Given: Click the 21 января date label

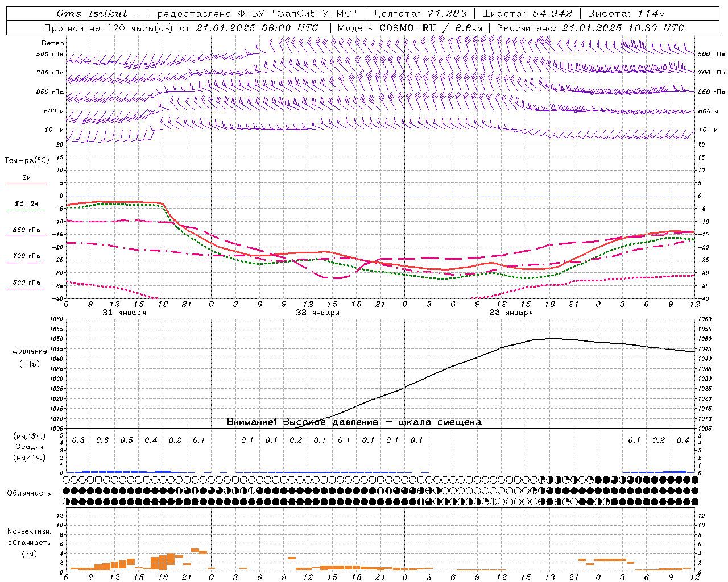Looking at the screenshot, I should point(124,313).
